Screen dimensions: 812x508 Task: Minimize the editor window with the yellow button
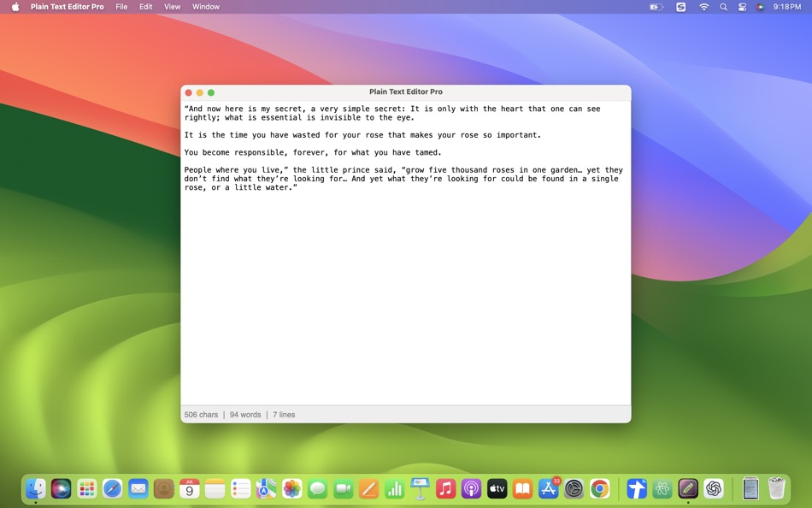[200, 92]
